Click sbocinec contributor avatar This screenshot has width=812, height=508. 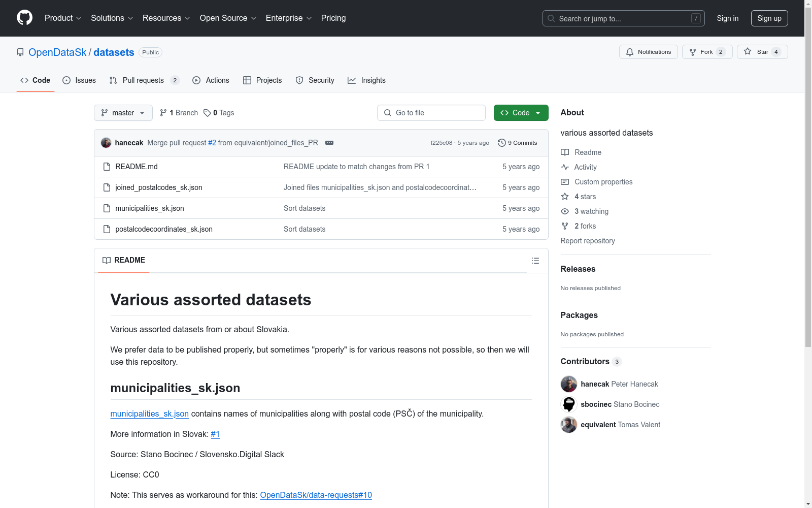point(569,404)
